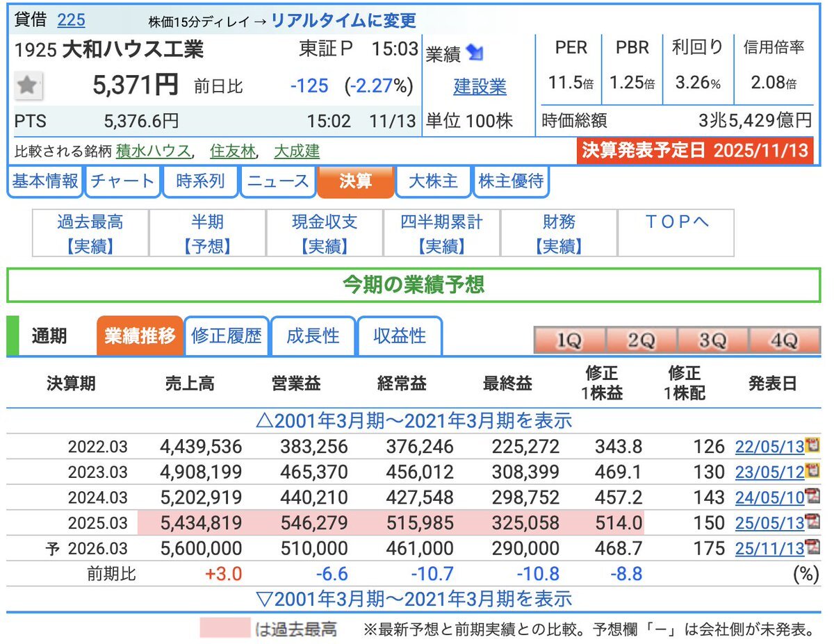Open PDF icon for 23/05/12 row
The width and height of the screenshot is (834, 644).
coord(812,471)
